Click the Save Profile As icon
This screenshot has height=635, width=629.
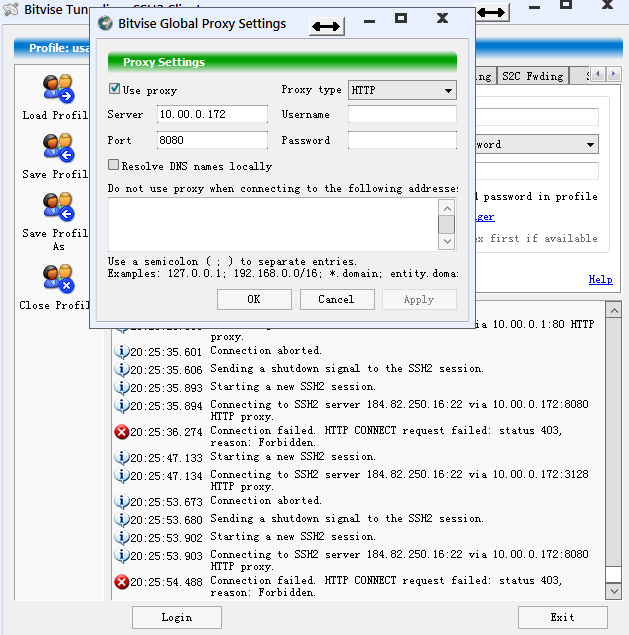pos(58,207)
